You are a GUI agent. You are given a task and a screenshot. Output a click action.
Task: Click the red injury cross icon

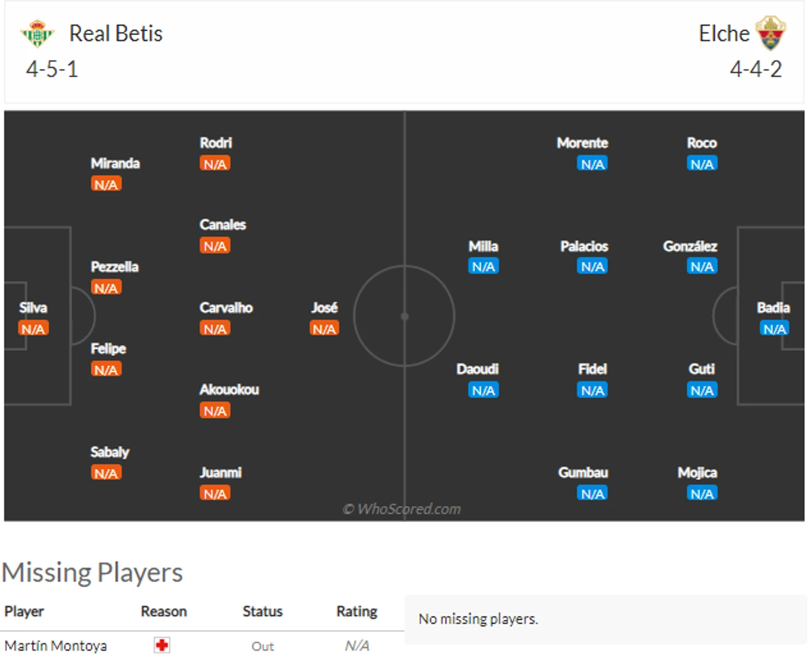[x=162, y=645]
